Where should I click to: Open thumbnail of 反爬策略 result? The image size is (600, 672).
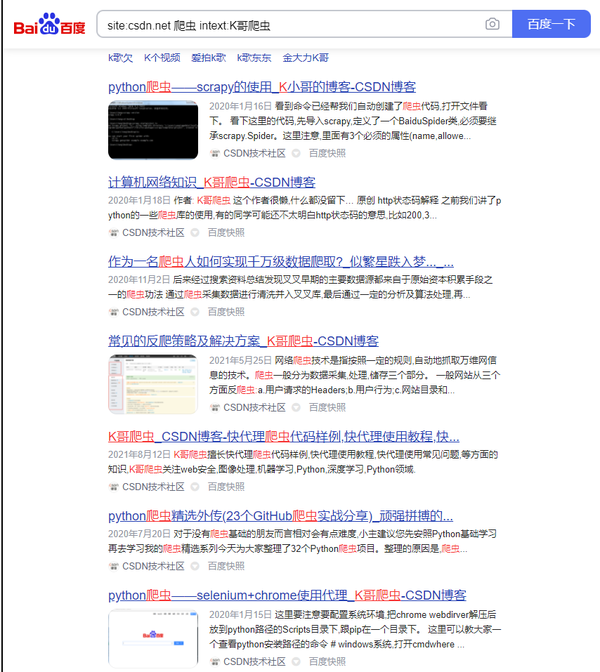(x=153, y=384)
